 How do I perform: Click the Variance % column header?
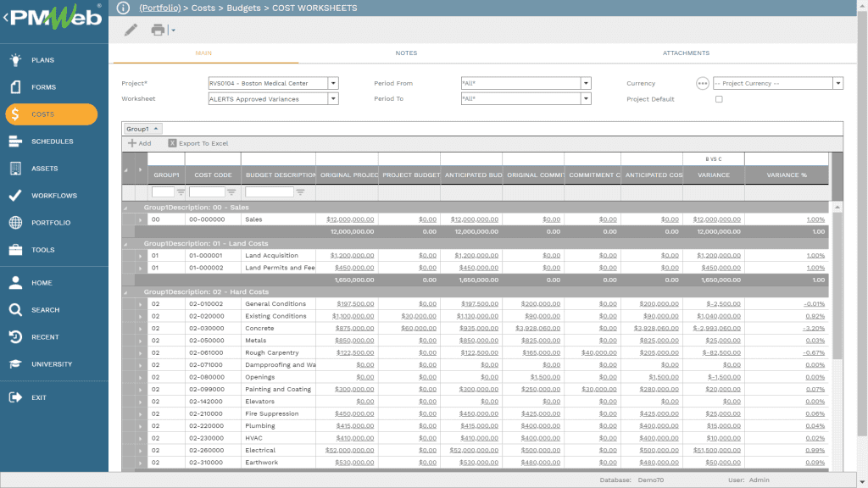coord(787,175)
